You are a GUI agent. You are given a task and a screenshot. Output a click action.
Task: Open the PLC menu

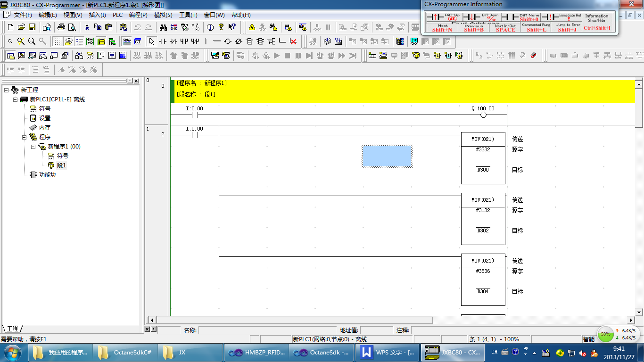[117, 15]
